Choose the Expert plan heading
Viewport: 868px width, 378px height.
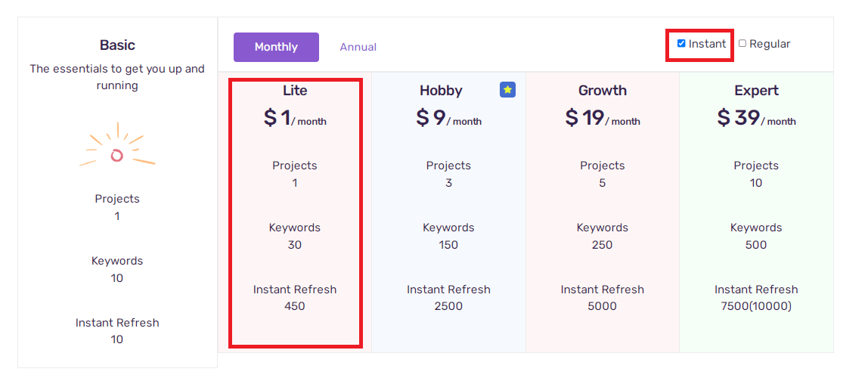[757, 90]
